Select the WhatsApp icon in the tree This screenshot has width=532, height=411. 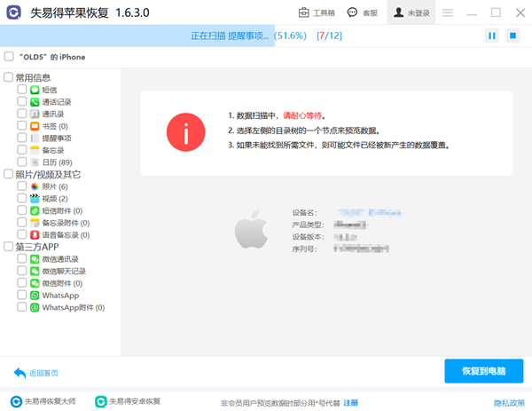coord(35,296)
